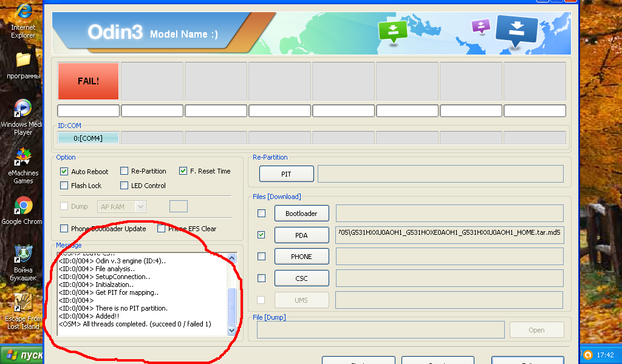Disable the Auto Reboot checkbox
Screen dimensions: 622x364
point(64,172)
